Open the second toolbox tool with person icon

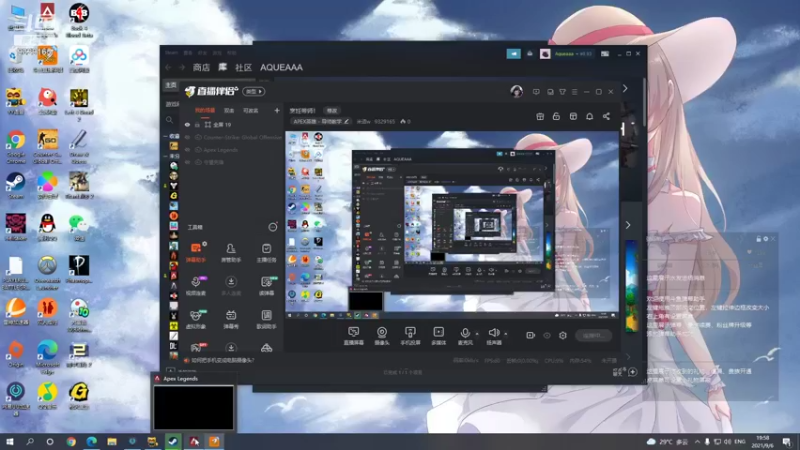pos(231,253)
